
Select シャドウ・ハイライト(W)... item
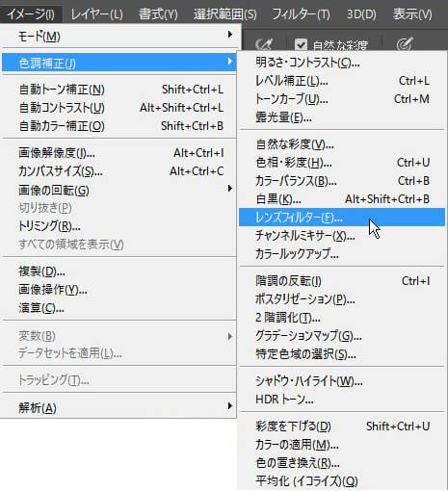[x=342, y=381]
